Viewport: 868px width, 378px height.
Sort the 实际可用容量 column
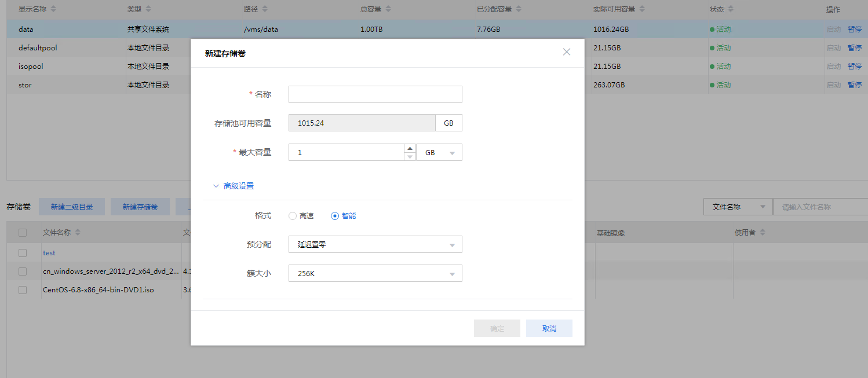coord(641,9)
